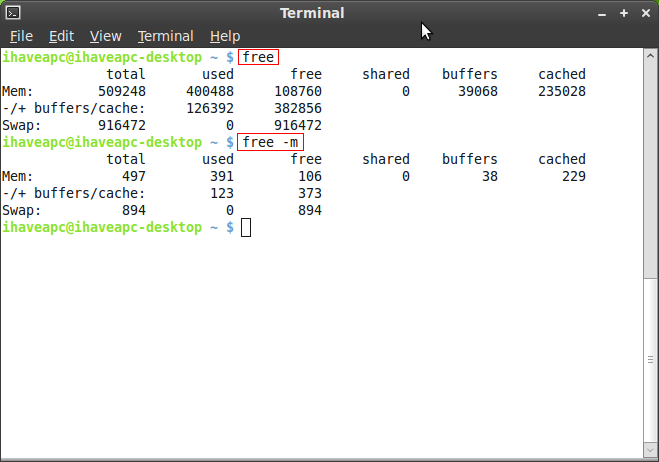Click the buffers value 38
Image resolution: width=659 pixels, height=462 pixels.
click(490, 176)
